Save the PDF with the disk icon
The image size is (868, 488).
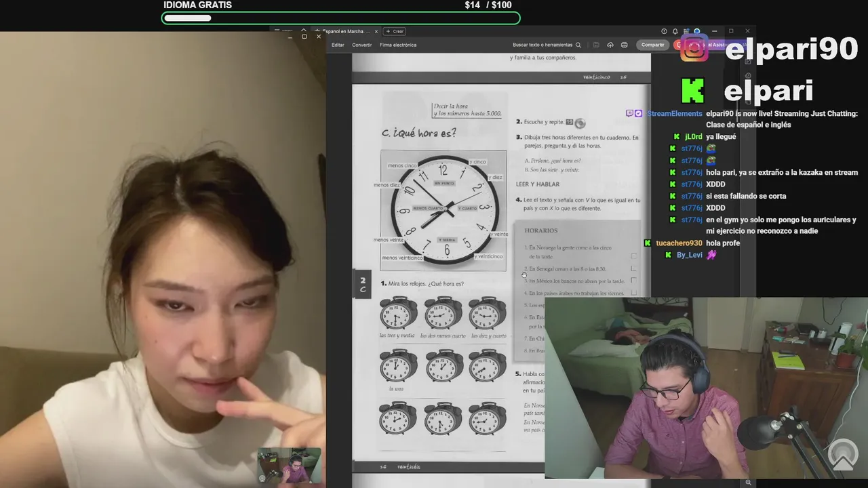[x=596, y=45]
